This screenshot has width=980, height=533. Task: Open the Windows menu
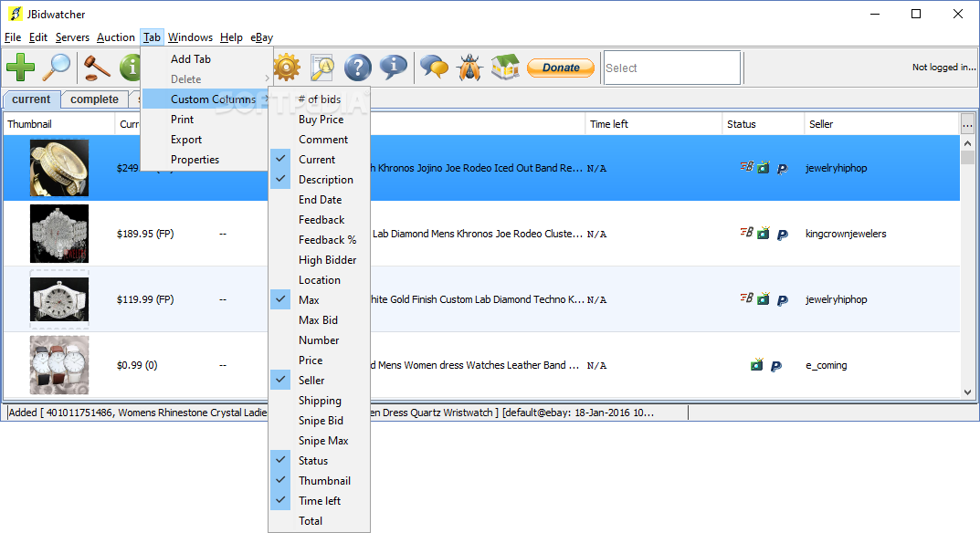coord(190,37)
